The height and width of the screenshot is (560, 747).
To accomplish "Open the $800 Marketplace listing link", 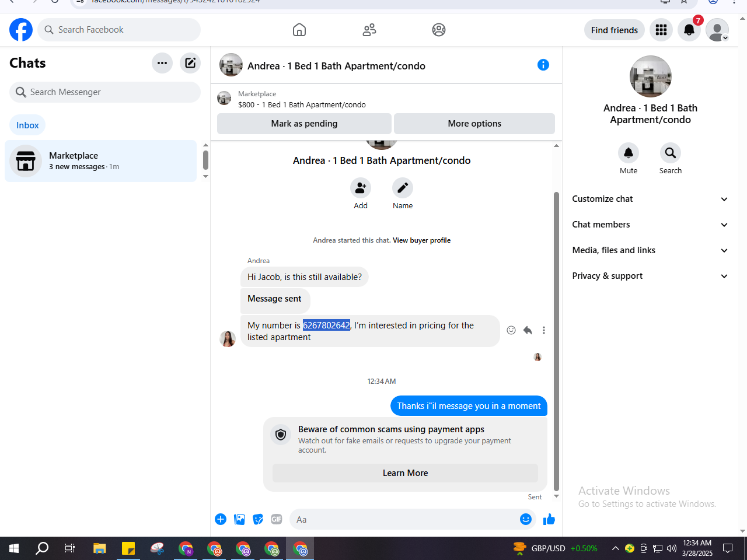I will point(302,105).
